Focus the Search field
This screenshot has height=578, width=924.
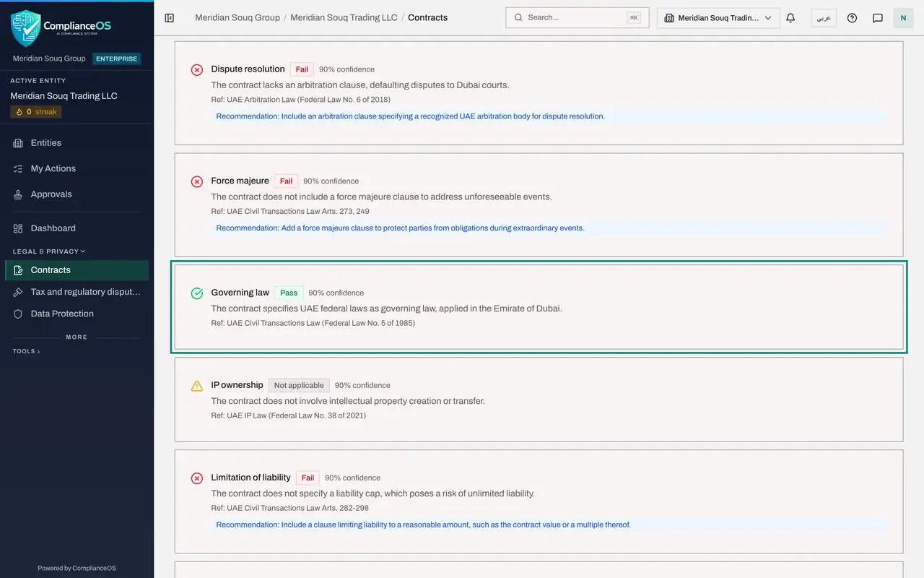[577, 17]
